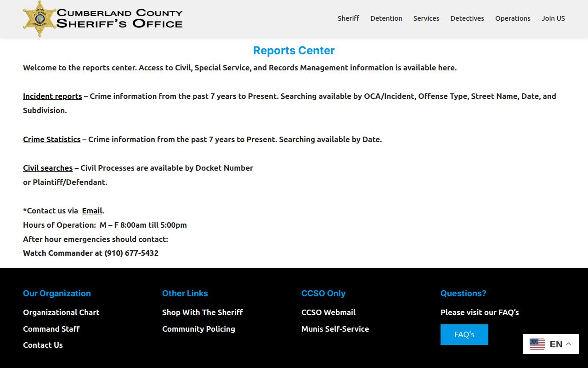
Task: Click the Other Links footer heading
Action: 185,293
